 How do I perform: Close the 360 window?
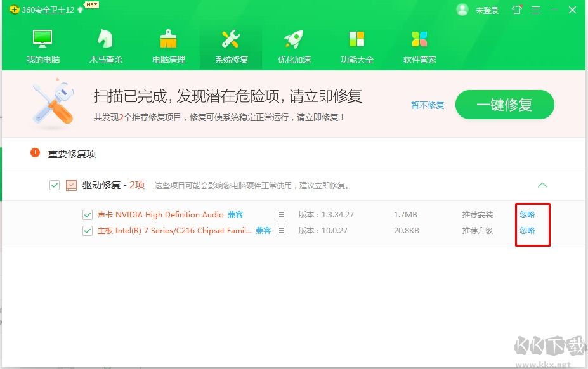(572, 10)
